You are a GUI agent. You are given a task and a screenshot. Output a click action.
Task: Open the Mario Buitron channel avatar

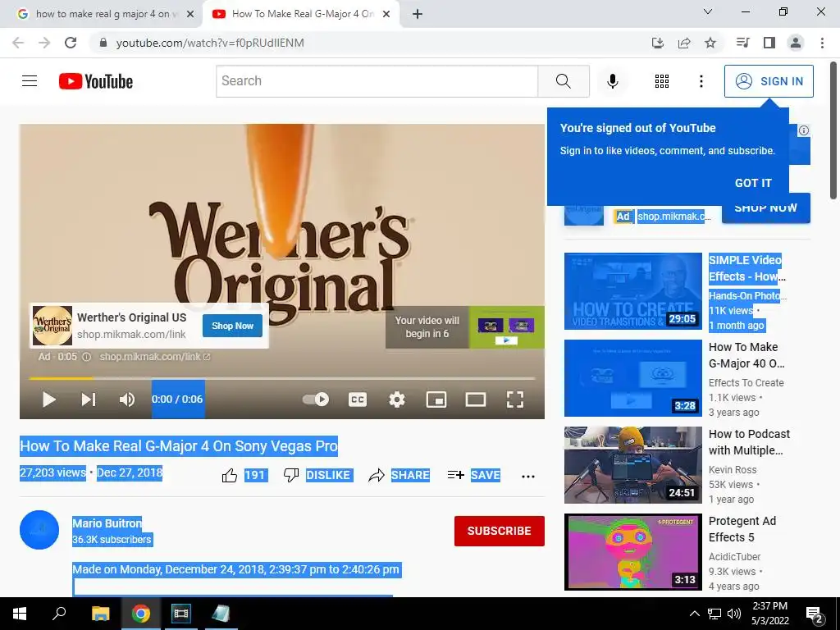tap(39, 530)
